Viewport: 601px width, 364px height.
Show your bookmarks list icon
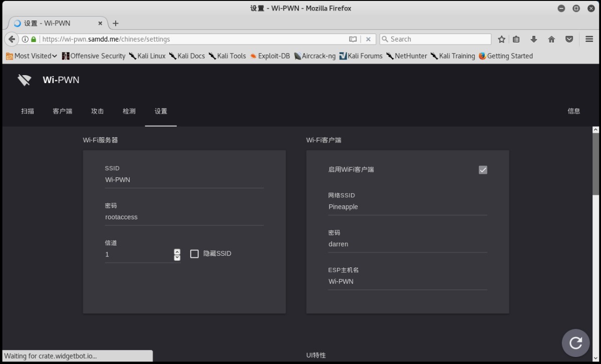click(x=516, y=39)
